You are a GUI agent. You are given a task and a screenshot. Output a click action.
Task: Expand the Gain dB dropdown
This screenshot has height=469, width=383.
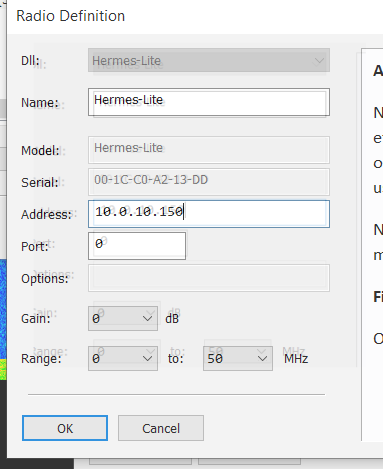point(123,318)
